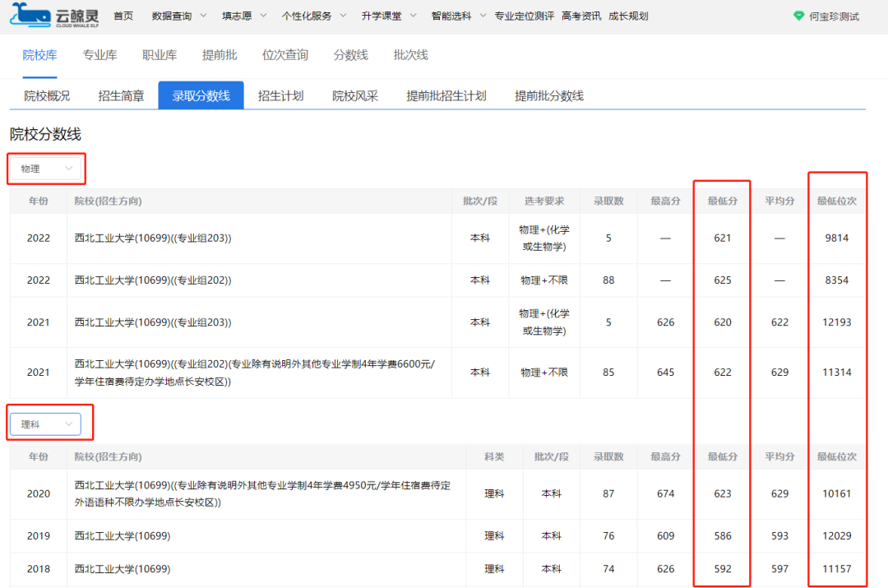The height and width of the screenshot is (588, 888).
Task: Select the 录取分数线 sub-tab
Action: point(201,95)
